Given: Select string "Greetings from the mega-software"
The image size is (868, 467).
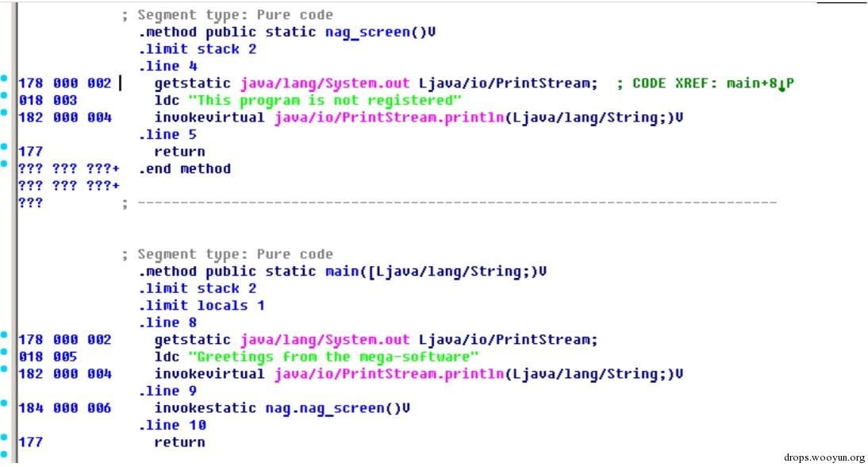Looking at the screenshot, I should (x=333, y=357).
